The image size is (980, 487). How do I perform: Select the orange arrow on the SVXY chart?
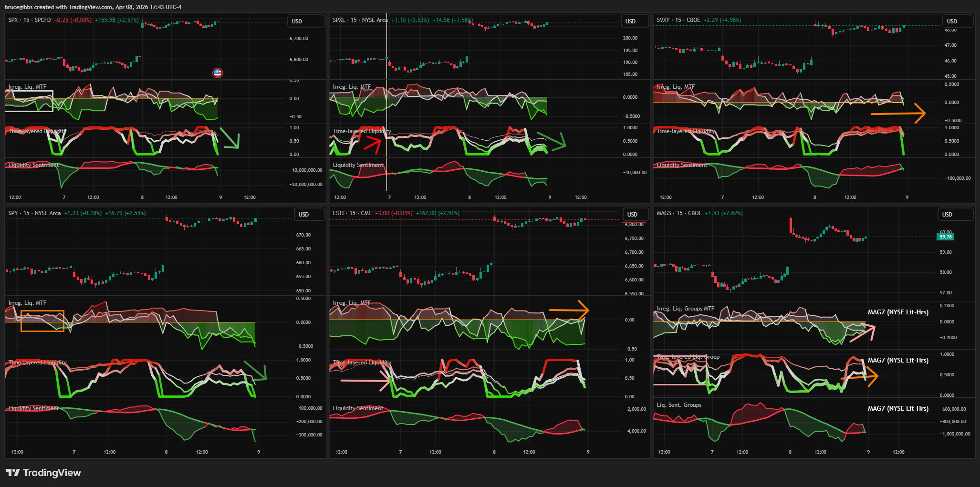pos(897,114)
